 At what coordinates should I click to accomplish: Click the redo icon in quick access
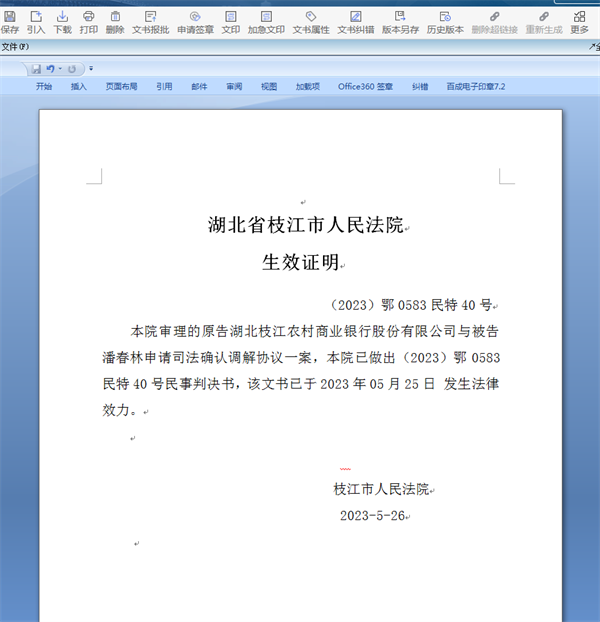coord(72,69)
